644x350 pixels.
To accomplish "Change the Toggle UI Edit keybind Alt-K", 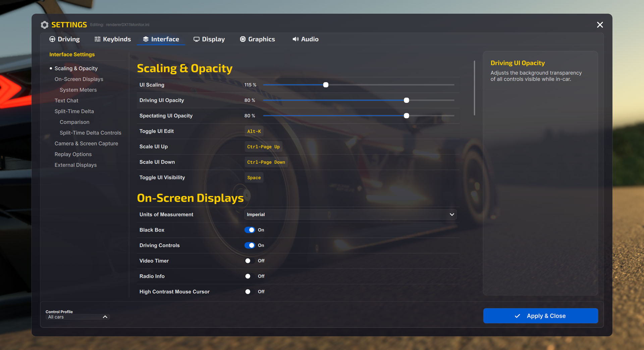I will click(x=254, y=131).
